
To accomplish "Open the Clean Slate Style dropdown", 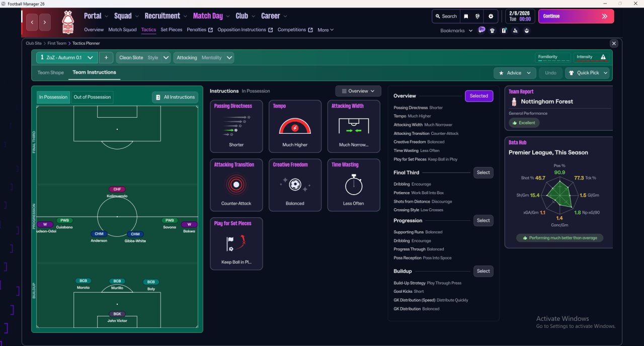I will click(x=143, y=57).
